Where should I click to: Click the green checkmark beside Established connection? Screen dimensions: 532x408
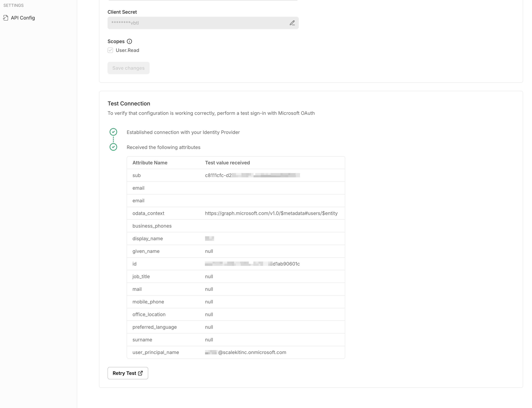(x=113, y=132)
